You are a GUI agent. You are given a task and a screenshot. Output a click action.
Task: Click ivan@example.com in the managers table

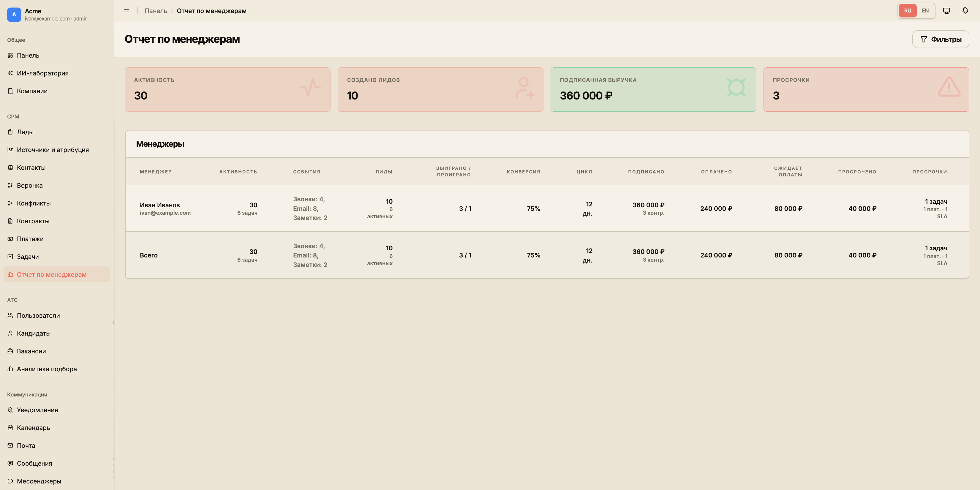click(165, 213)
